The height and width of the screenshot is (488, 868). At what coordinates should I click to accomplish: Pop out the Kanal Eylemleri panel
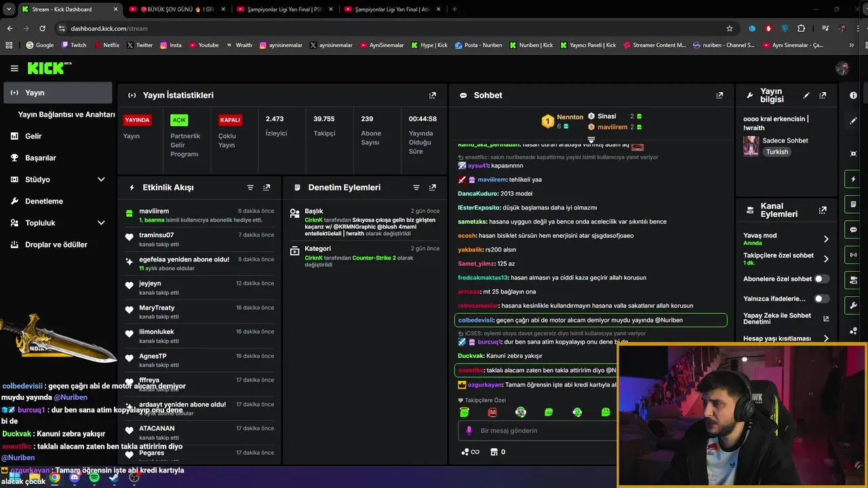(x=823, y=210)
